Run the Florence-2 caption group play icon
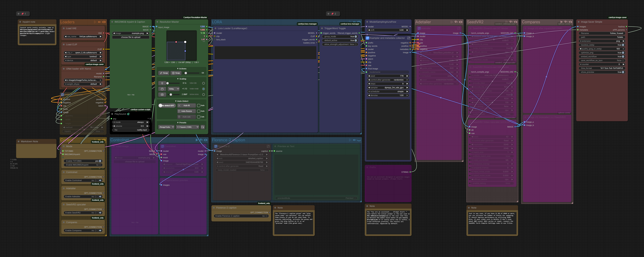 tap(350, 140)
